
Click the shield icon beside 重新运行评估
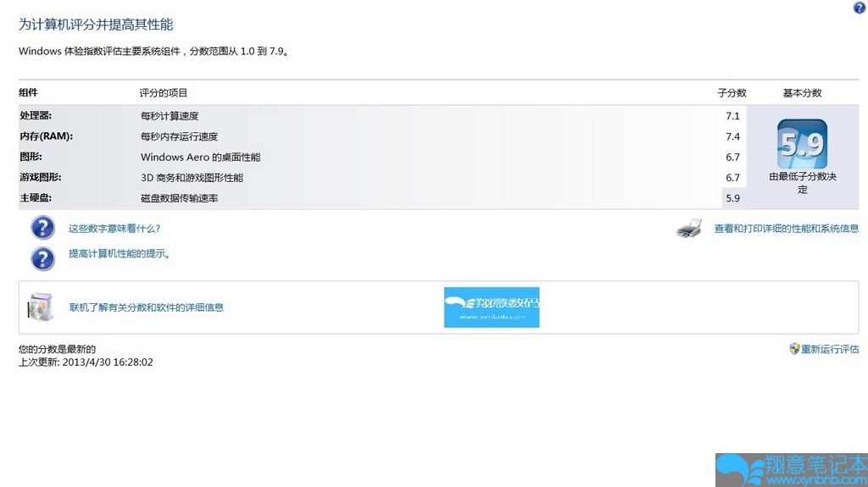[794, 349]
